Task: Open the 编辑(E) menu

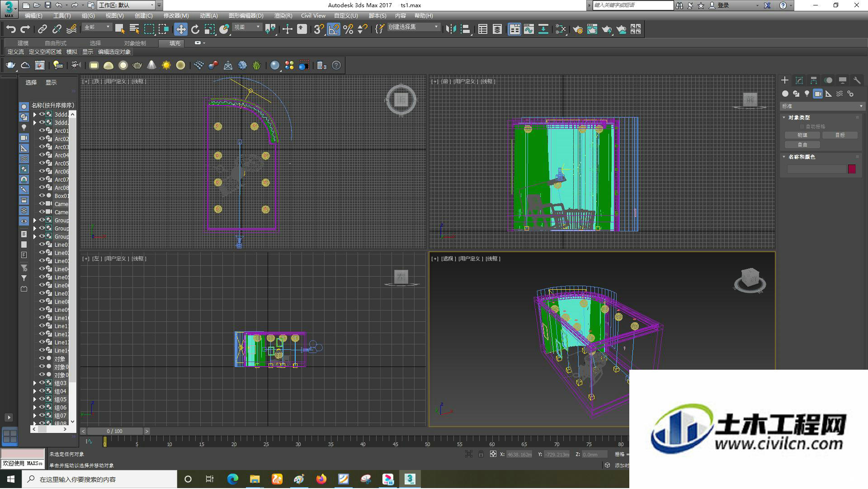Action: [x=33, y=16]
